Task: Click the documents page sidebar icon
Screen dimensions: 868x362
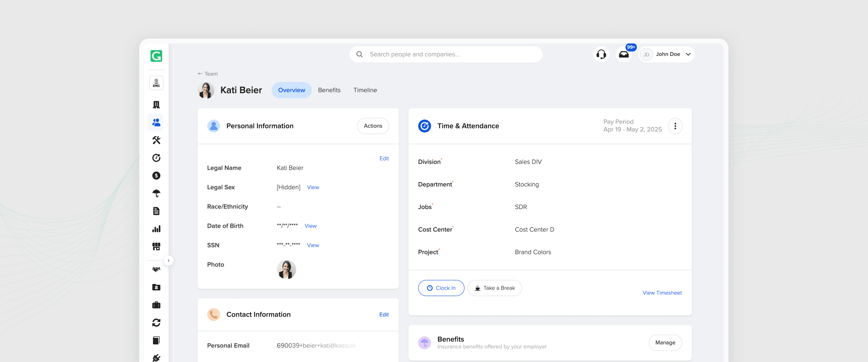Action: [156, 211]
